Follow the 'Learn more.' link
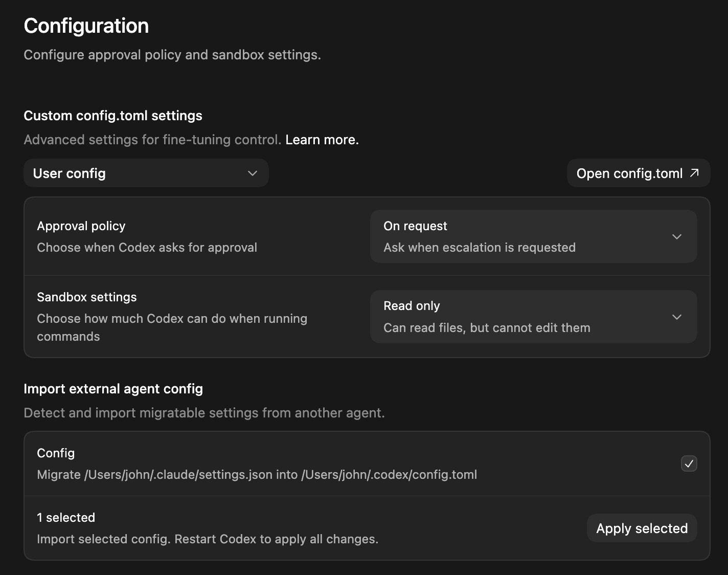 pos(322,140)
